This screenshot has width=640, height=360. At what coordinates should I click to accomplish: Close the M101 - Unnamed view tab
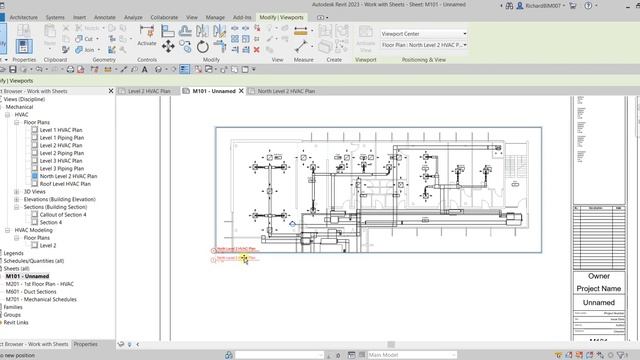(x=241, y=91)
